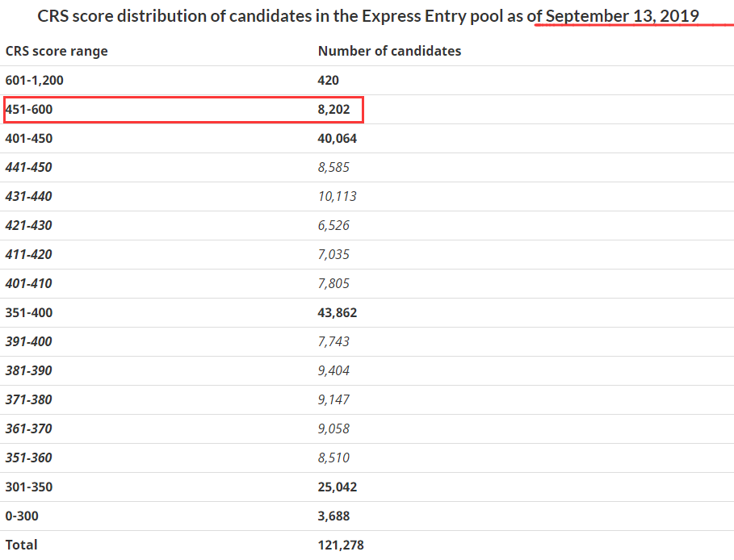Click the 401-410 sub-range label
The image size is (734, 560).
pyautogui.click(x=28, y=283)
